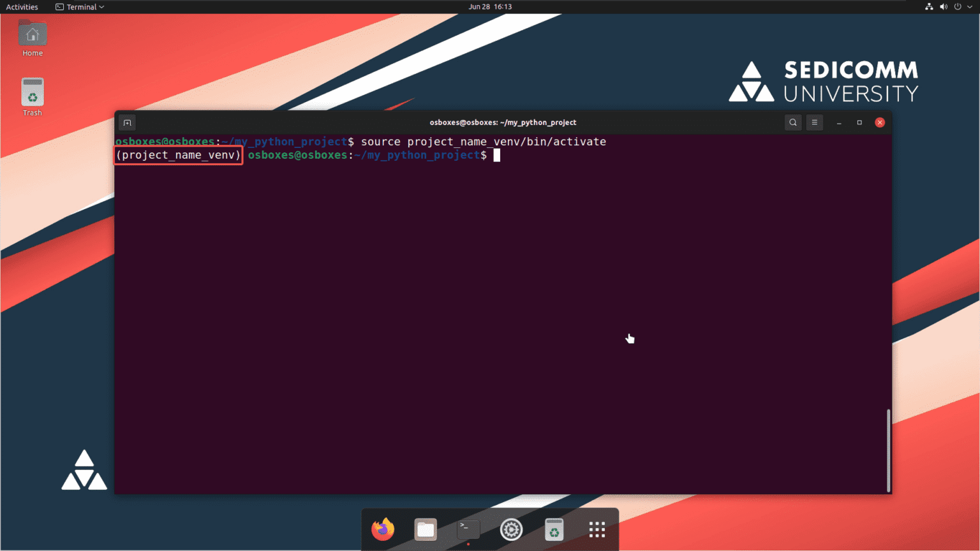The height and width of the screenshot is (551, 980).
Task: Click the Activities button
Action: [x=22, y=7]
